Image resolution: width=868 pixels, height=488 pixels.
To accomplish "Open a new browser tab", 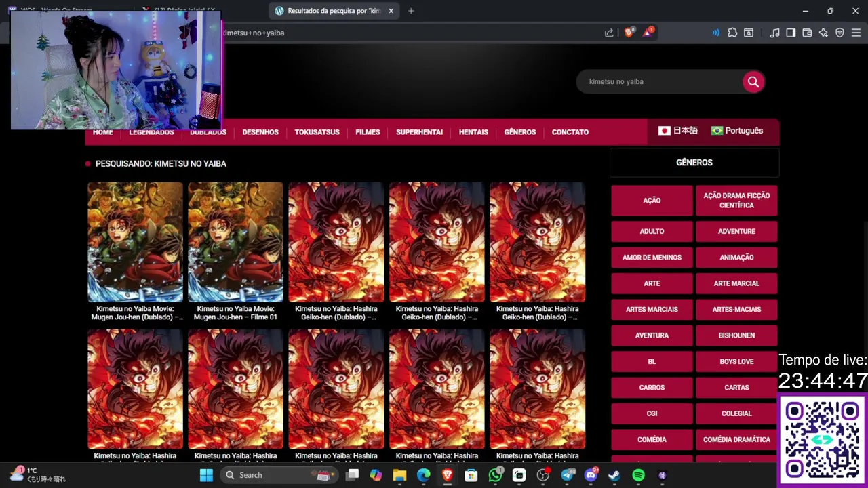I will pos(411,11).
